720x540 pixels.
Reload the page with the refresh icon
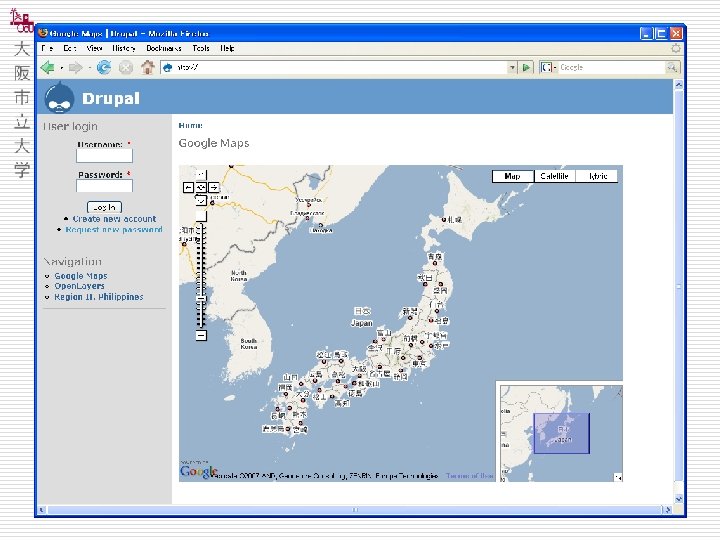click(x=104, y=68)
